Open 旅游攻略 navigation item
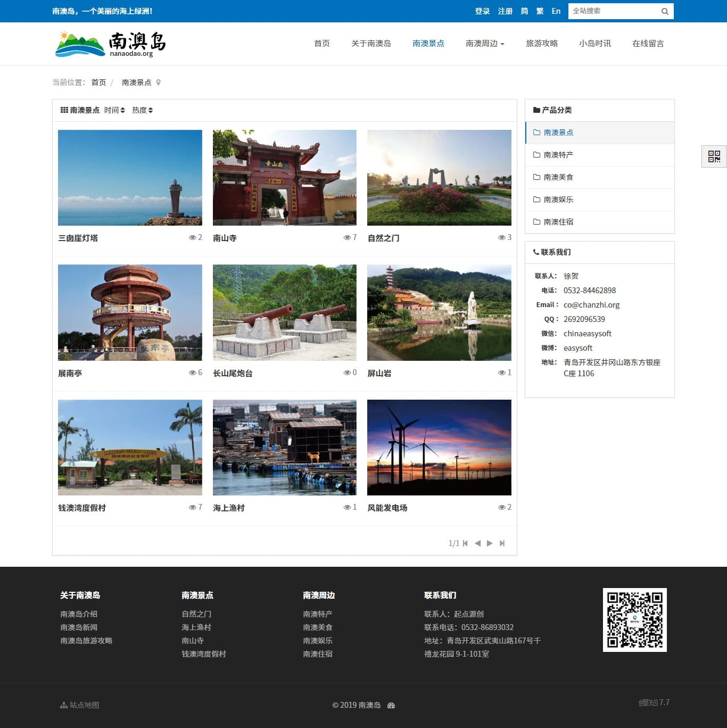727x728 pixels. coord(542,44)
